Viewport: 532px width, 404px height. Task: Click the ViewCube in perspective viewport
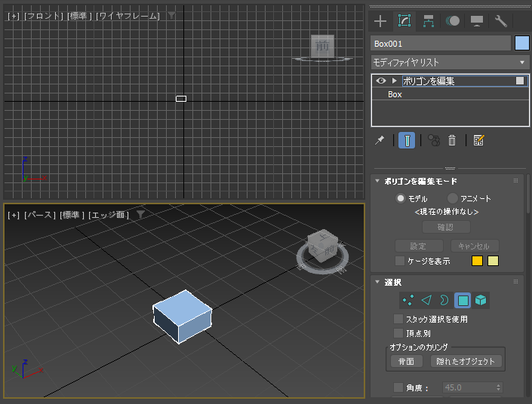point(323,246)
